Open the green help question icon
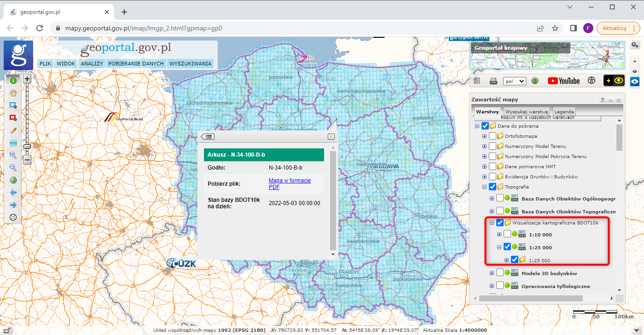The height and width of the screenshot is (335, 644). coord(535,81)
